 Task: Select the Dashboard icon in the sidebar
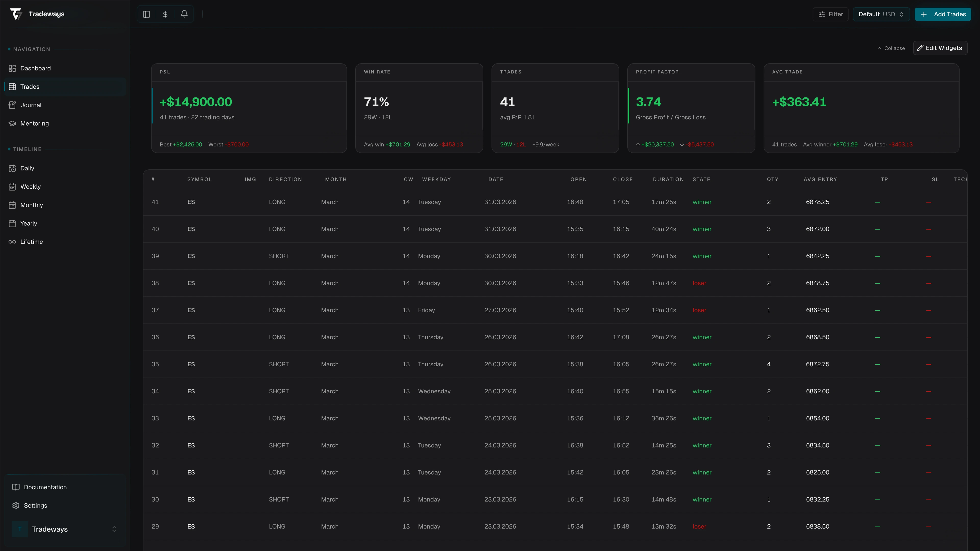click(12, 68)
